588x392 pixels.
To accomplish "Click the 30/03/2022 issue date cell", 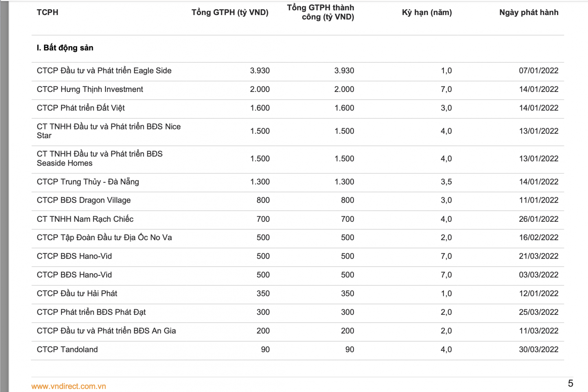I will 538,349.
